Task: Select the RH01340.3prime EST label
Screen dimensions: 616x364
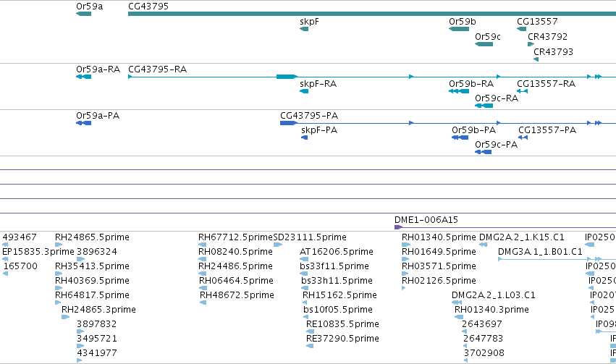Action: (x=491, y=310)
